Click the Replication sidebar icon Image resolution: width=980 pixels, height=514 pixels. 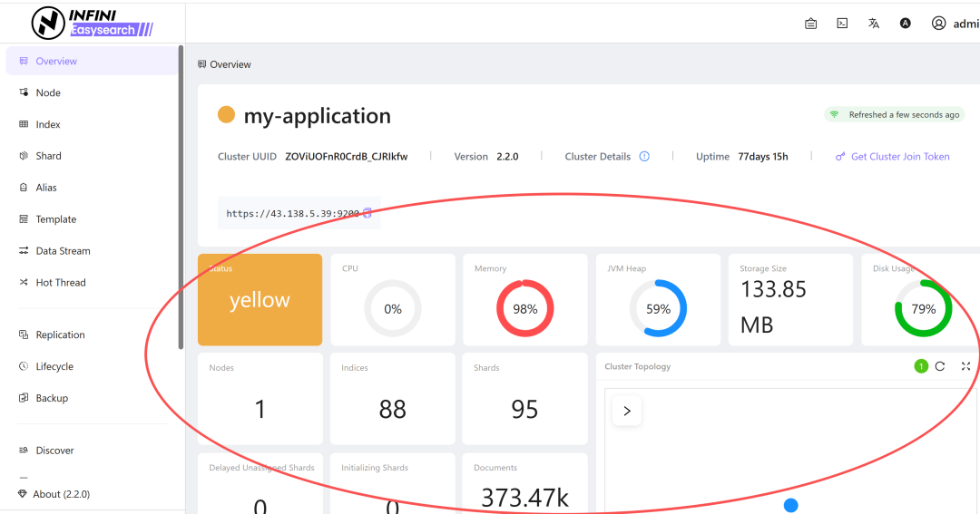(24, 335)
